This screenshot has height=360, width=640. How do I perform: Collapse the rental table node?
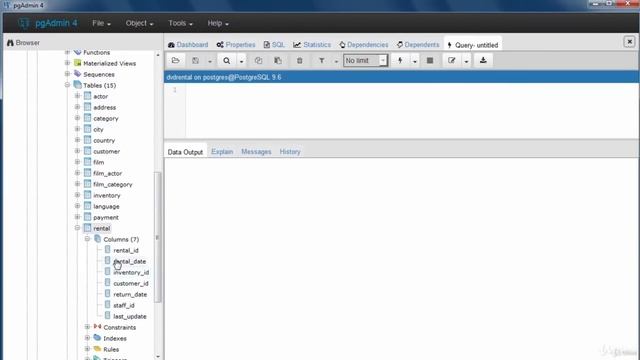coord(77,228)
